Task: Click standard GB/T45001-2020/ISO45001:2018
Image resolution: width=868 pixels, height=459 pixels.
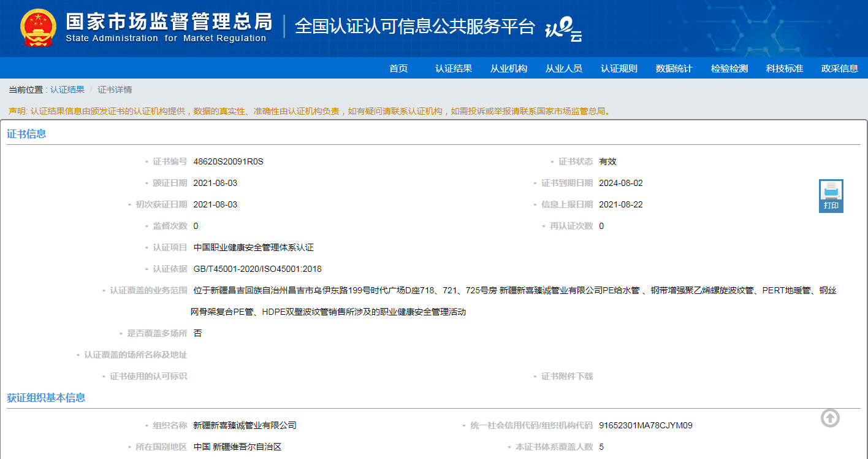Action: pos(257,269)
